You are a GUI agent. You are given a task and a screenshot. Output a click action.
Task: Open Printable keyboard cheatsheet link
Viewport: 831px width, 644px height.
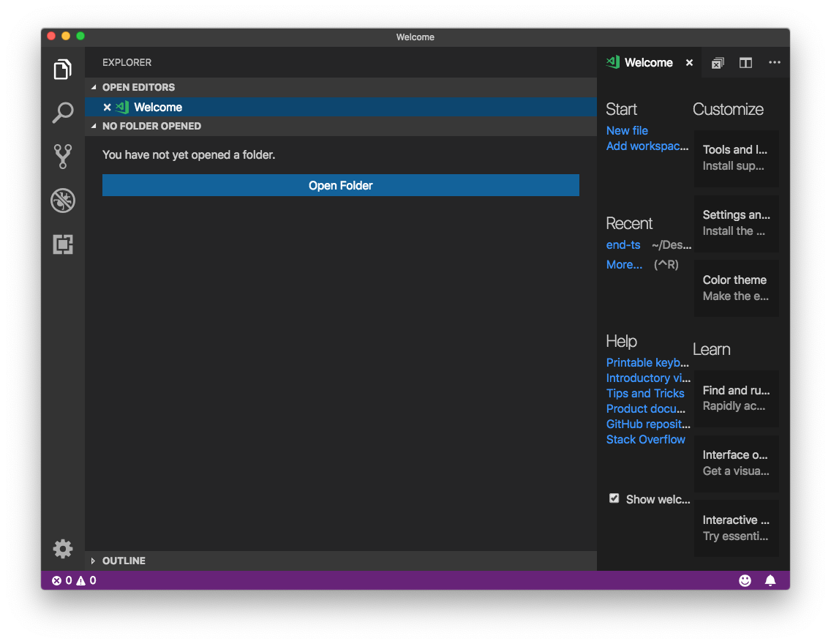tap(647, 362)
